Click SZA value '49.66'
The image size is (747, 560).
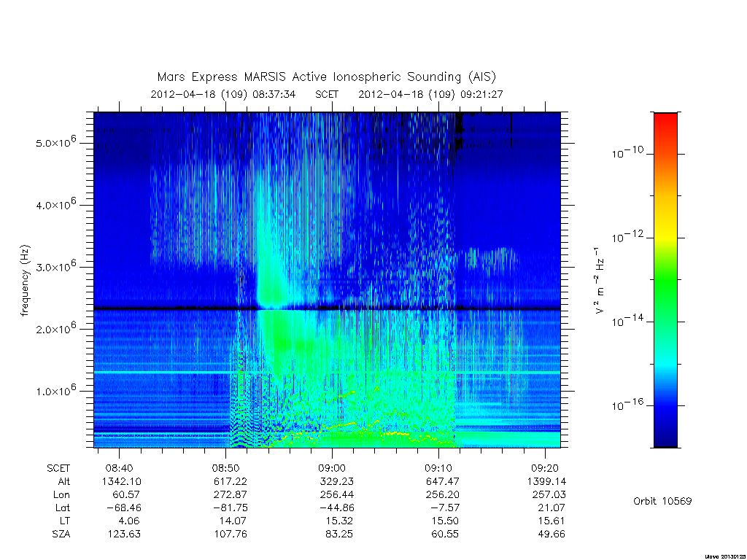[551, 534]
